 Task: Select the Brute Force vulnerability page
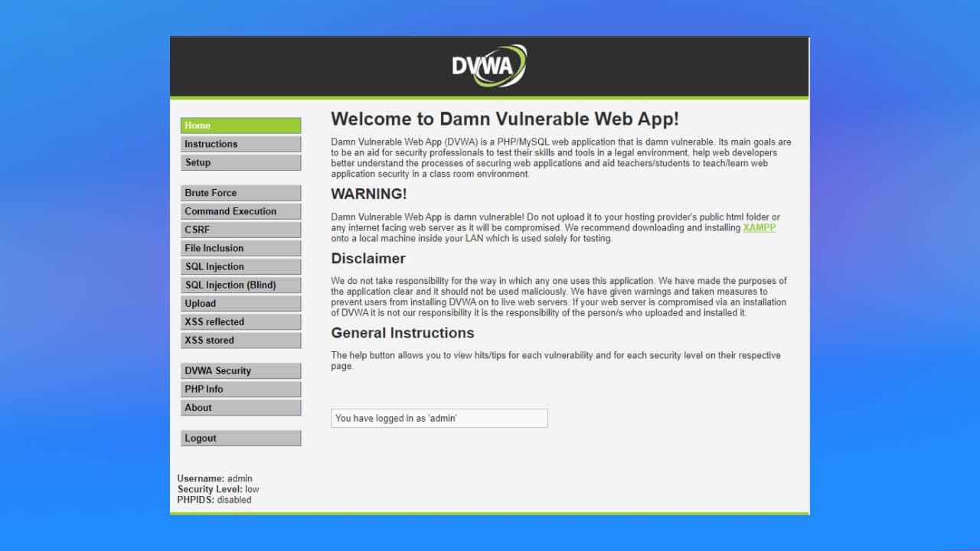[241, 193]
